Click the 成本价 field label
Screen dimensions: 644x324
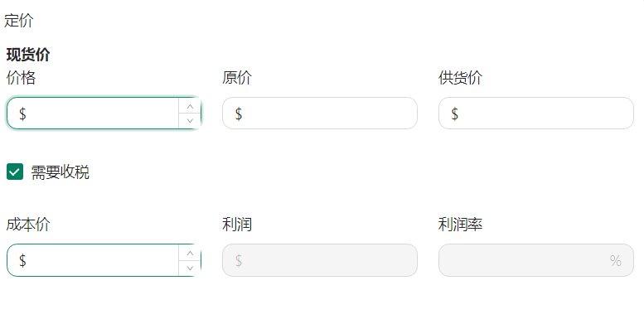pos(28,225)
